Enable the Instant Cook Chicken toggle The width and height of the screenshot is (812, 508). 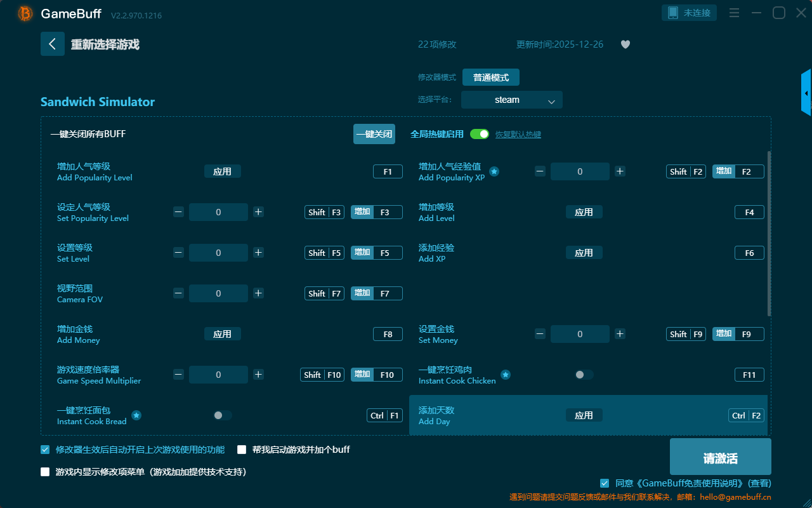point(584,375)
